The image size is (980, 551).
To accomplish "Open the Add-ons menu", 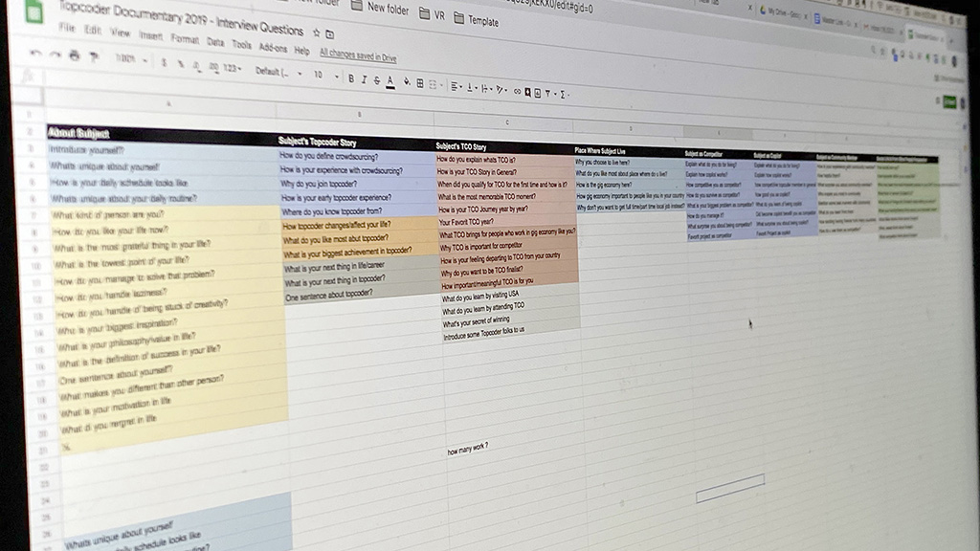I will (273, 48).
